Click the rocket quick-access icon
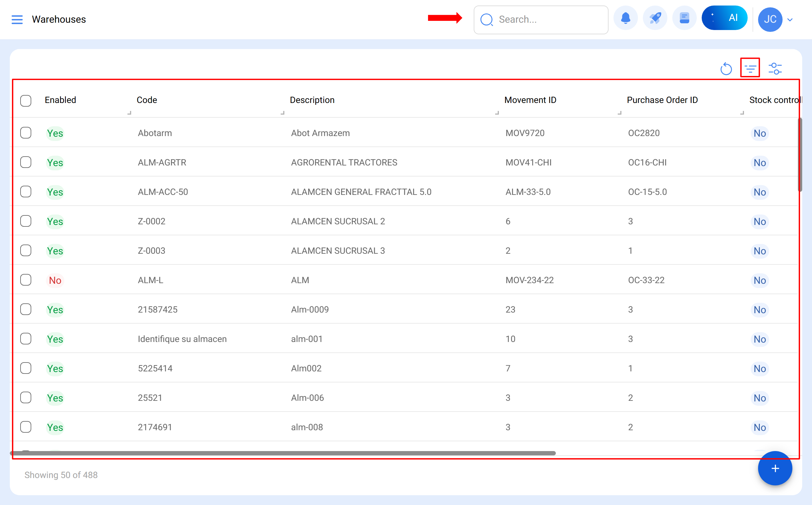This screenshot has height=505, width=812. (655, 18)
